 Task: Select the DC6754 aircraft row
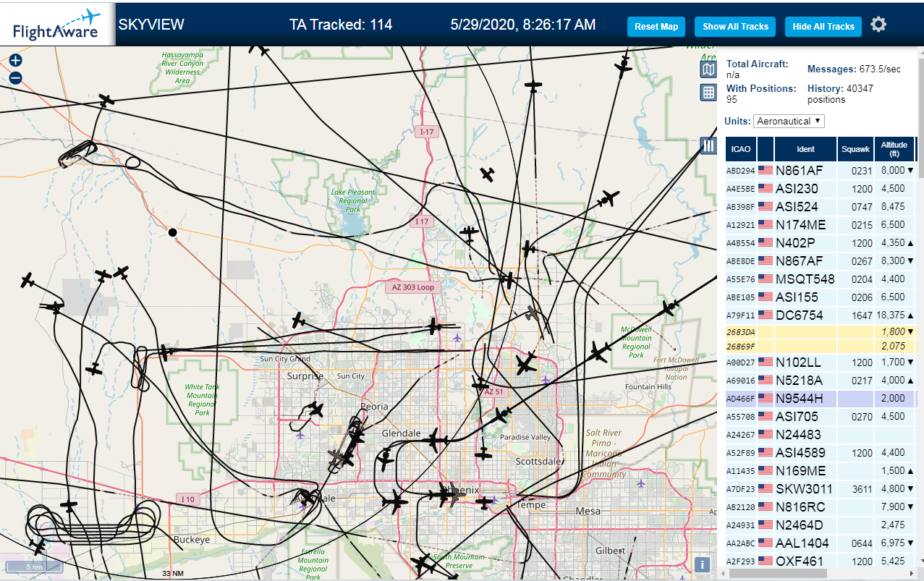coord(821,315)
